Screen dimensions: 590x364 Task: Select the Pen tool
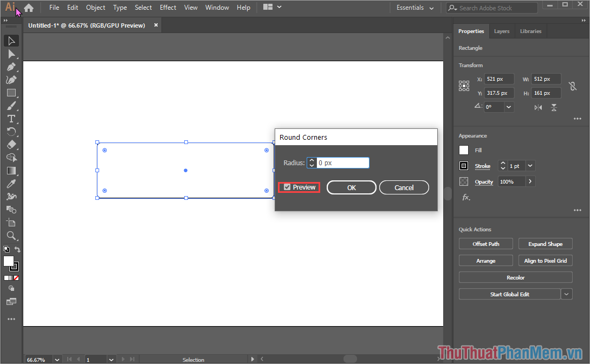(11, 67)
